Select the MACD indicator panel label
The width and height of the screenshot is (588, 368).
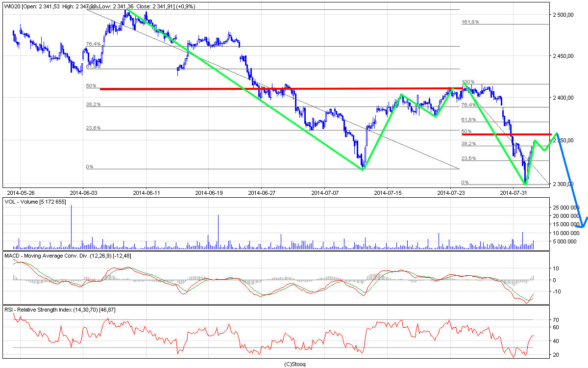coord(68,256)
